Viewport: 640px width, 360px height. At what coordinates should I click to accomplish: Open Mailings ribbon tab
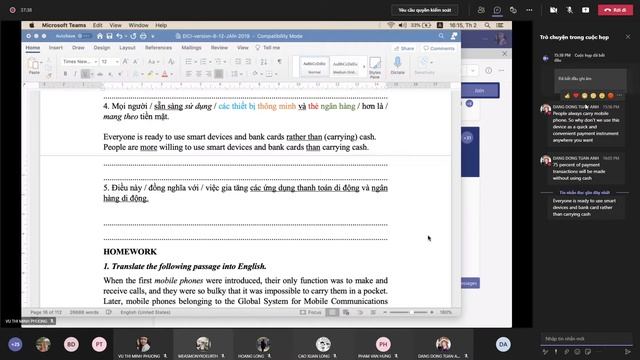coord(191,48)
